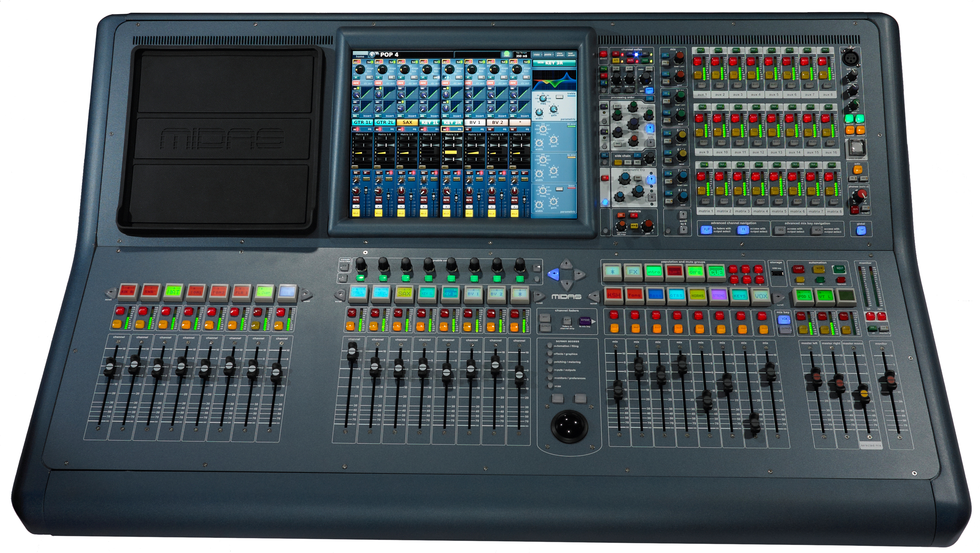Toggle EXTEND to mix bay button
Screen dimensions: 980x553
pos(585,320)
